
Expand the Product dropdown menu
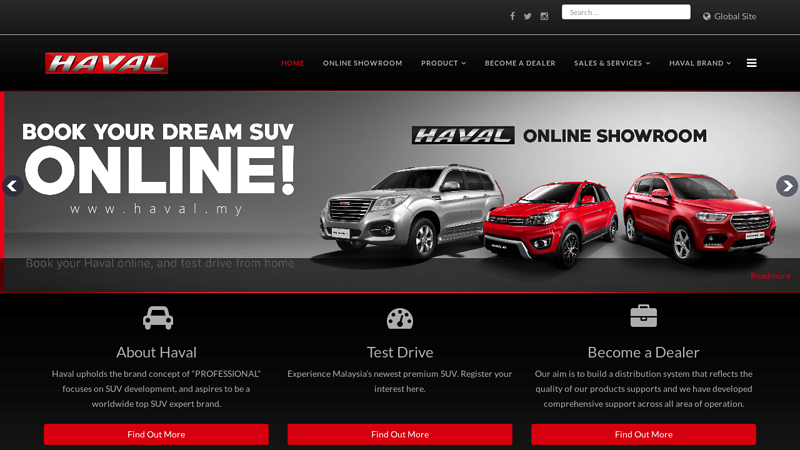443,63
